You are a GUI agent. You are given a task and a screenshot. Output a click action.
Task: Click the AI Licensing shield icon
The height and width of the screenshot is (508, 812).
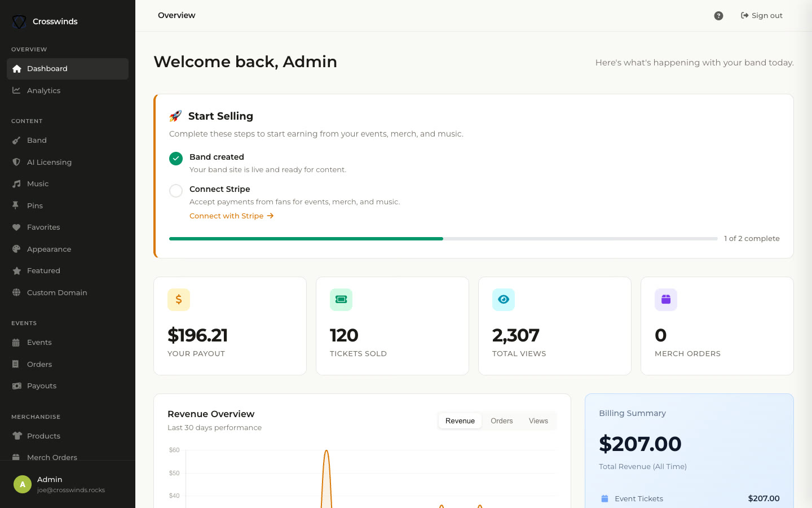pos(16,162)
